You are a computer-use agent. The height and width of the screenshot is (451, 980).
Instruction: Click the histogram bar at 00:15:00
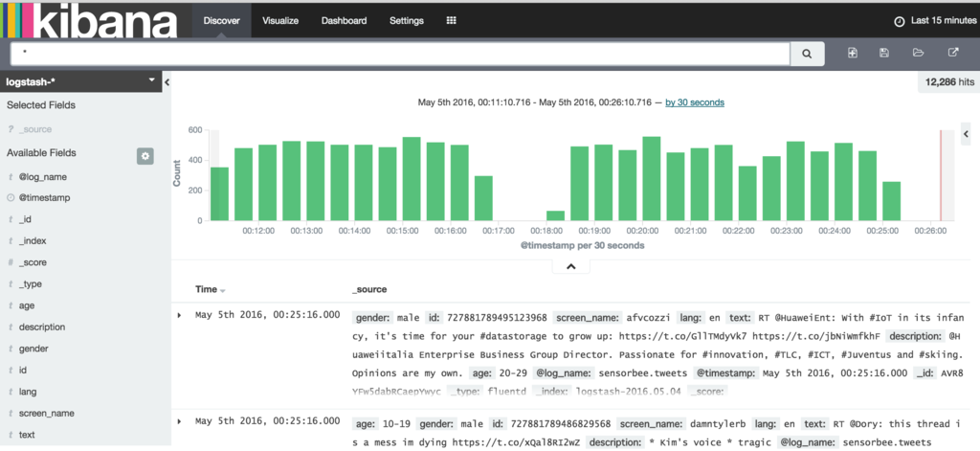point(412,179)
